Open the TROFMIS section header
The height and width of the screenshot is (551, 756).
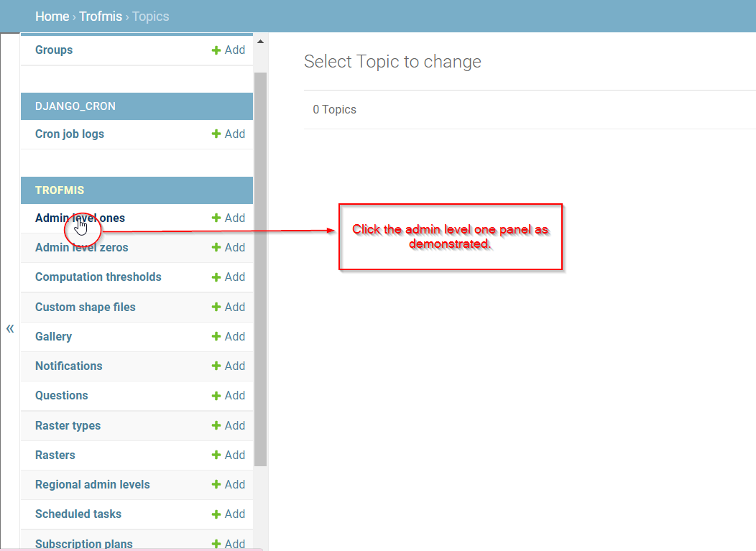[60, 190]
